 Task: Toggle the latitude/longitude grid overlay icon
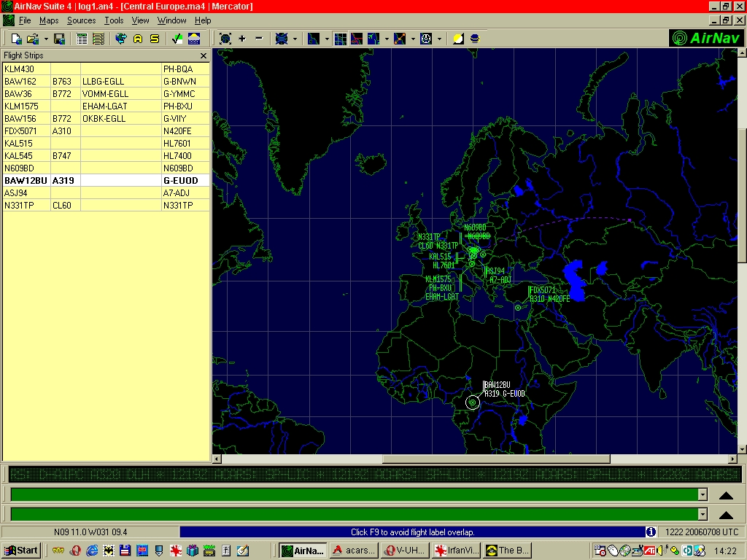pyautogui.click(x=340, y=39)
